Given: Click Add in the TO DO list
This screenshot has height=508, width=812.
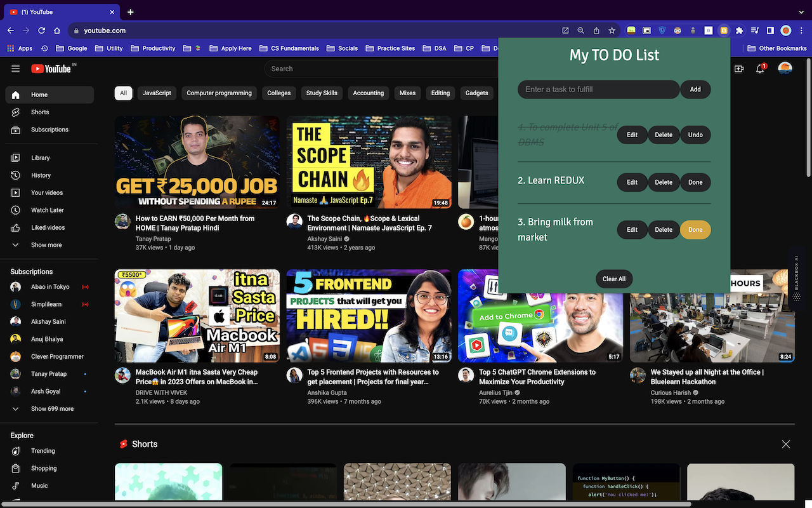Looking at the screenshot, I should click(x=695, y=90).
